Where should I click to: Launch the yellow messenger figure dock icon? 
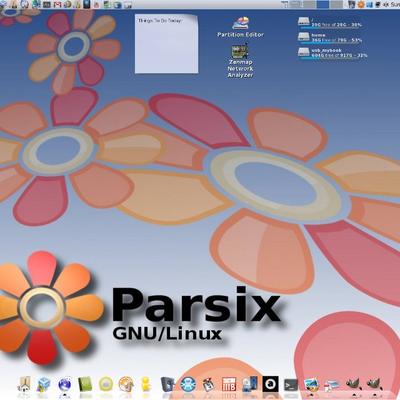[146, 384]
